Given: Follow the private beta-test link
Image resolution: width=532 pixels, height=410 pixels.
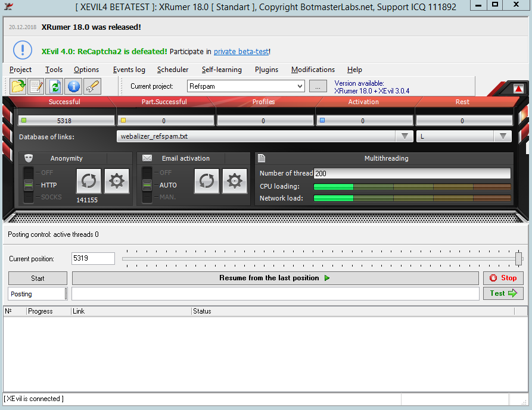Looking at the screenshot, I should coord(241,52).
